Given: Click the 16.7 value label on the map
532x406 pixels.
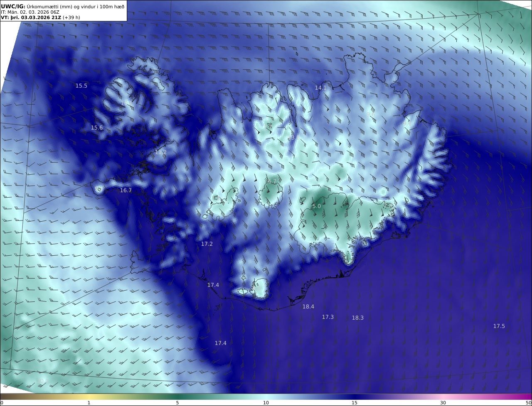Looking at the screenshot, I should 126,191.
